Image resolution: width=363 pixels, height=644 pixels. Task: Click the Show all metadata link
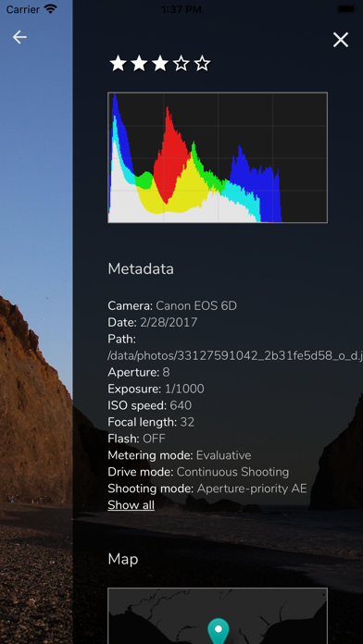point(131,505)
